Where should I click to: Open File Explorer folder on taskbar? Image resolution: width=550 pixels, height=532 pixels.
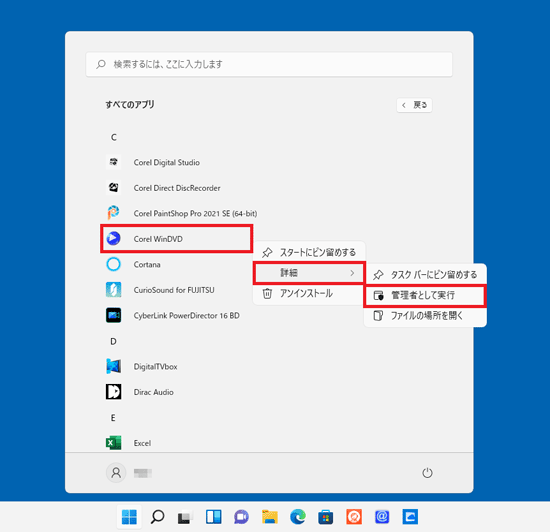tap(269, 517)
